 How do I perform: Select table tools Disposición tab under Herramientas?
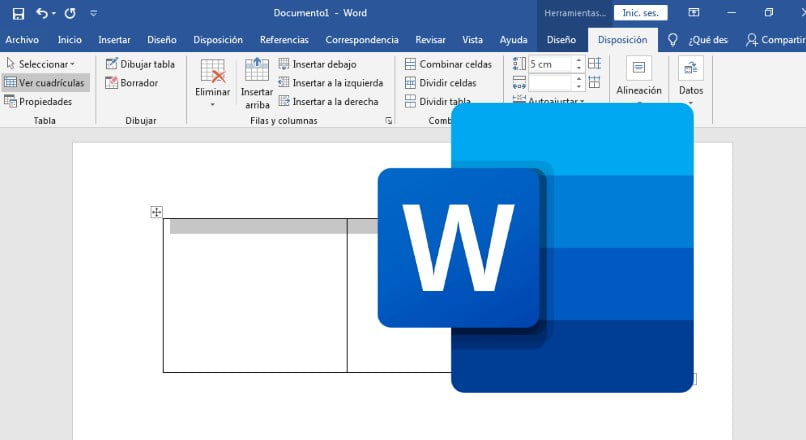622,40
